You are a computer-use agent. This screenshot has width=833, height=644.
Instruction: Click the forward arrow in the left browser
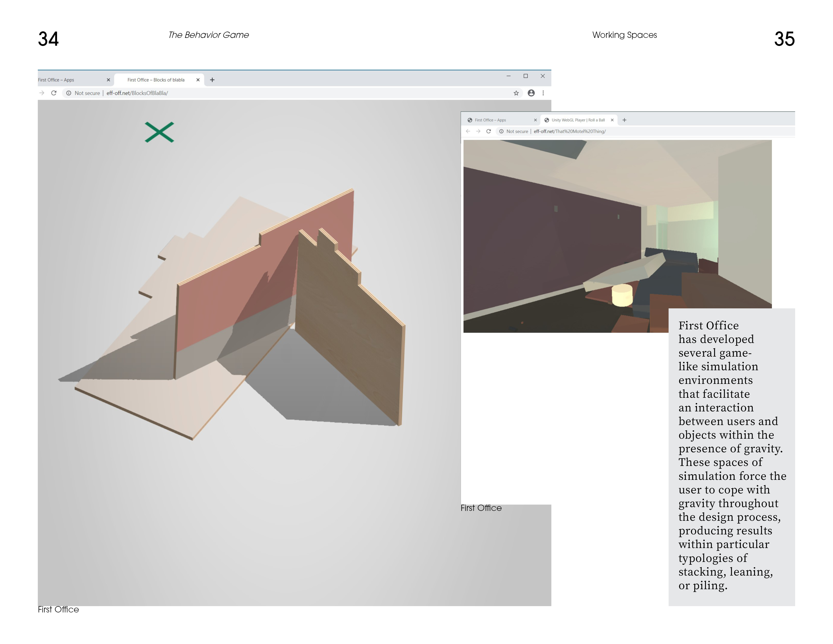(x=42, y=93)
